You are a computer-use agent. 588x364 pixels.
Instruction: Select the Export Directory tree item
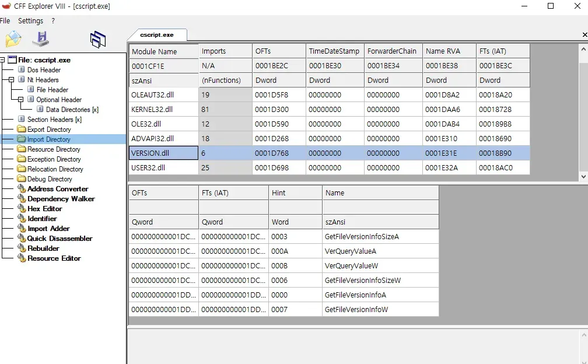49,129
